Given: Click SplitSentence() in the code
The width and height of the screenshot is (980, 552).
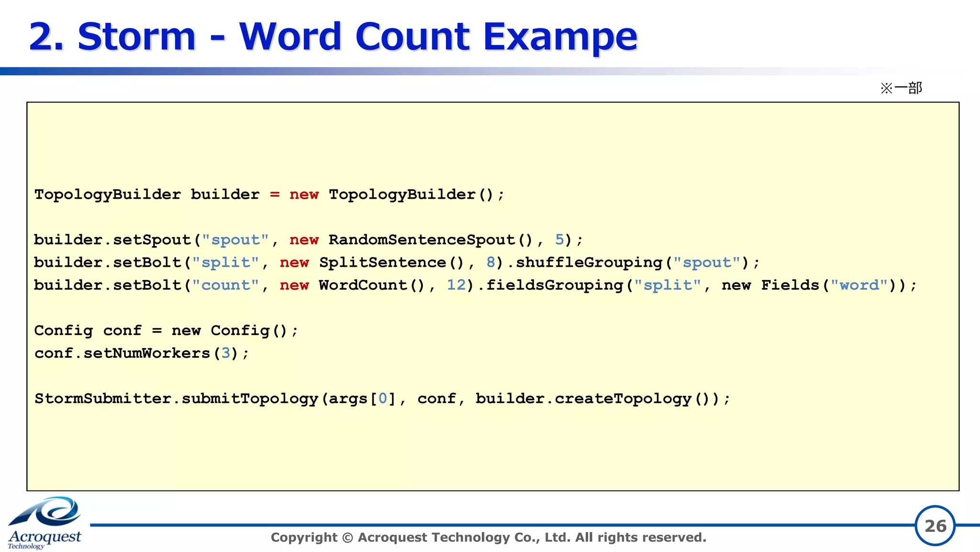Looking at the screenshot, I should click(391, 262).
